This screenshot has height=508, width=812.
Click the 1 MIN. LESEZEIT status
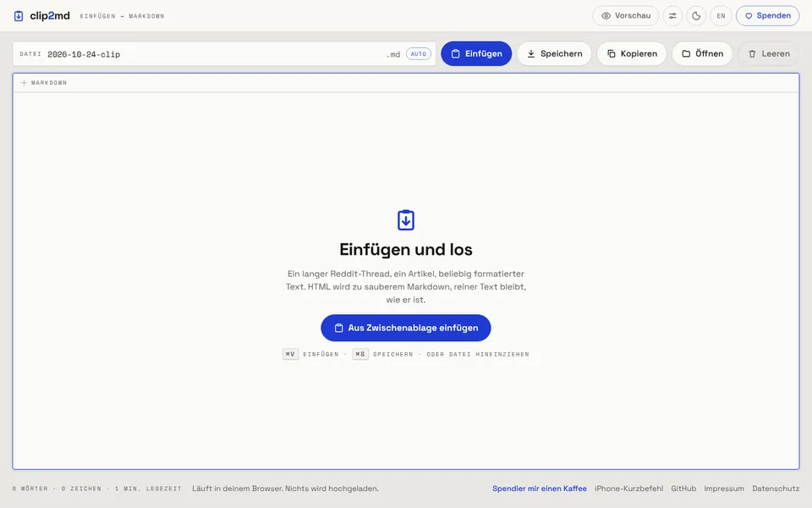[148, 489]
